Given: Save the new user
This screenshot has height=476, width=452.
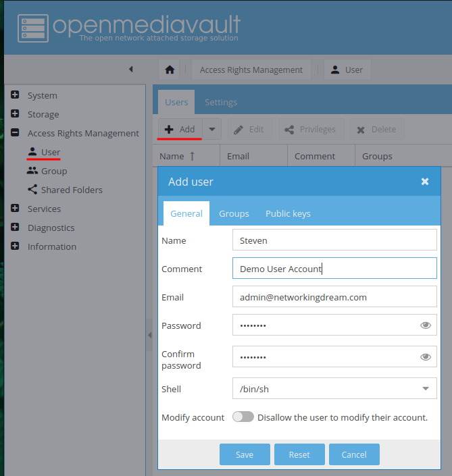Looking at the screenshot, I should (x=245, y=454).
